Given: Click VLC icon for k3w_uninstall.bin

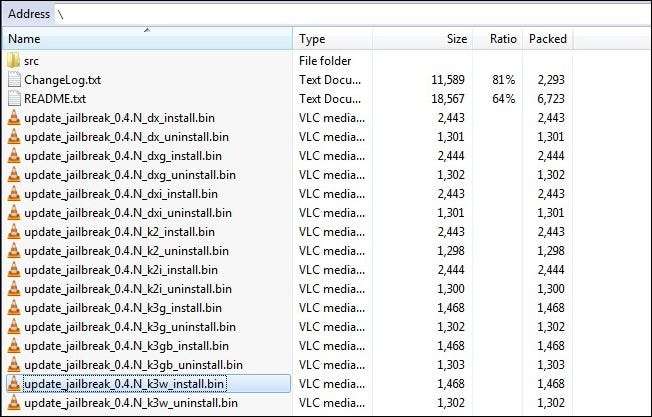Looking at the screenshot, I should click(x=14, y=403).
